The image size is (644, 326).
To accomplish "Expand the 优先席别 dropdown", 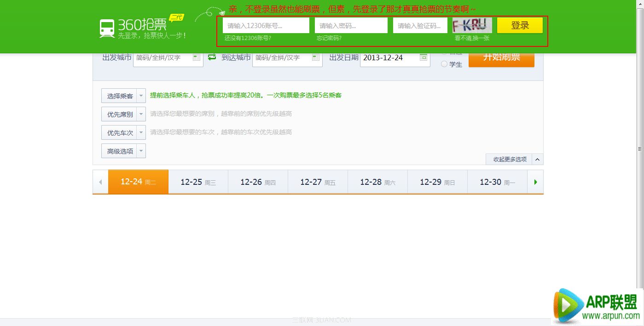I will (141, 114).
